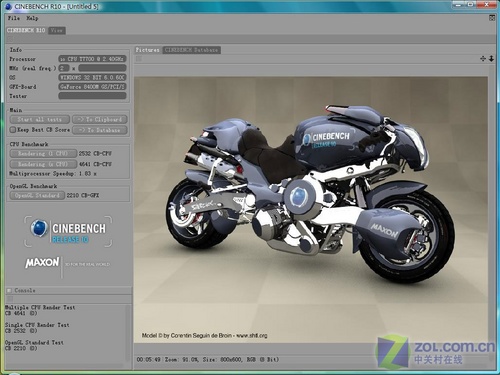Run the OpenGL Standard benchmark
Image resolution: width=500 pixels, height=375 pixels.
click(37, 196)
